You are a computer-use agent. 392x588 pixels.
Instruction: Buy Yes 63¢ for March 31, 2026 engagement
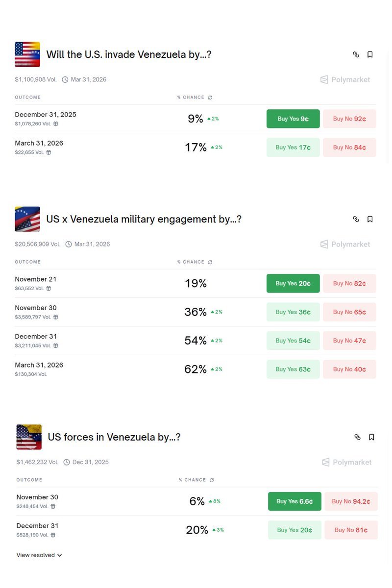293,369
